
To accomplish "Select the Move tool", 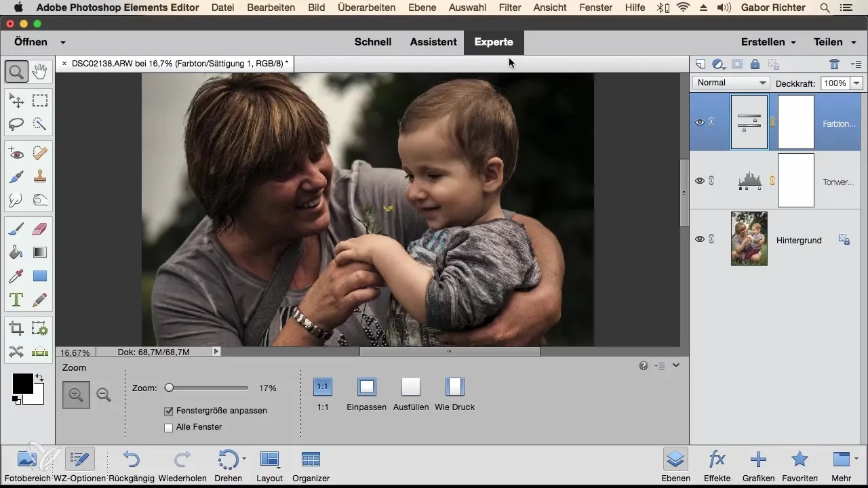I will click(x=16, y=101).
